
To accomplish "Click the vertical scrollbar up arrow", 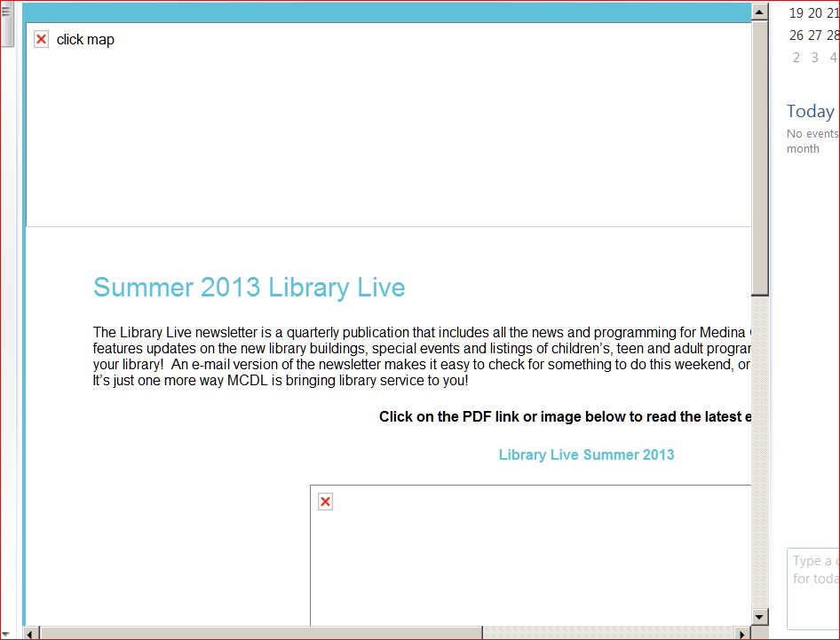I will [760, 12].
